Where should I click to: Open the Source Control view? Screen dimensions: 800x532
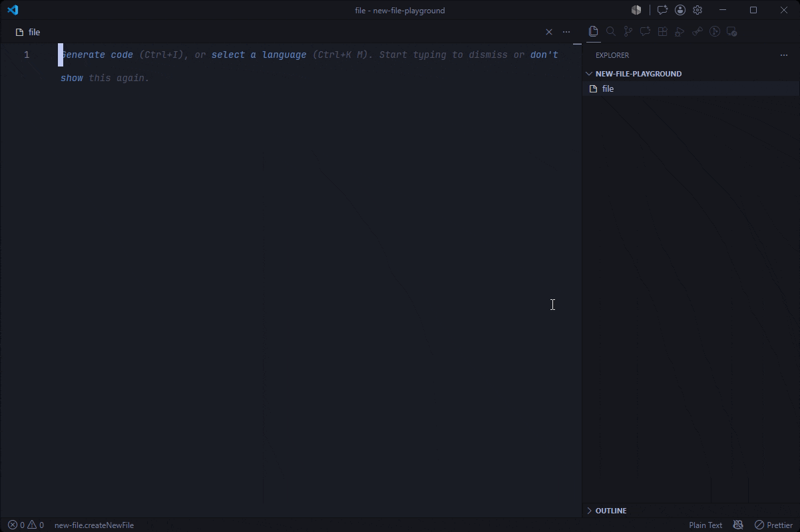tap(628, 31)
